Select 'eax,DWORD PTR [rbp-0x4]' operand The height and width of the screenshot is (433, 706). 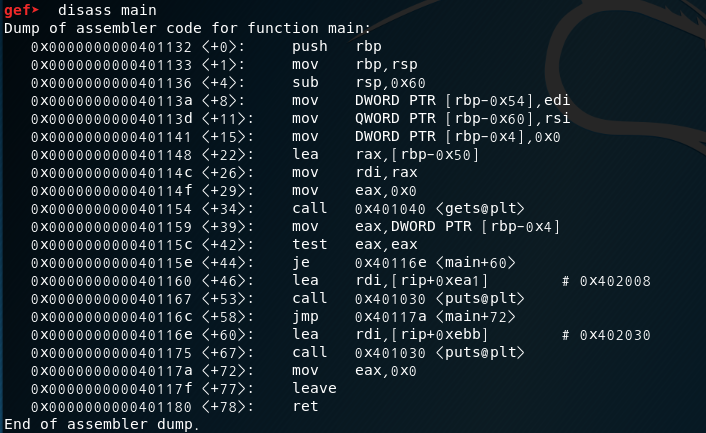[458, 226]
